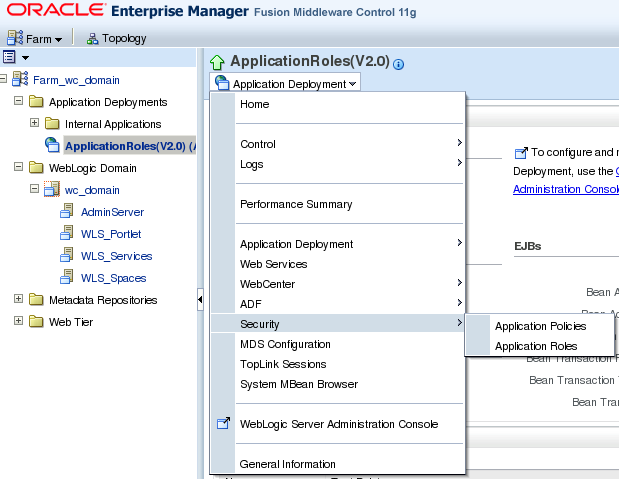
Task: Open the Control submenu
Action: tap(351, 144)
